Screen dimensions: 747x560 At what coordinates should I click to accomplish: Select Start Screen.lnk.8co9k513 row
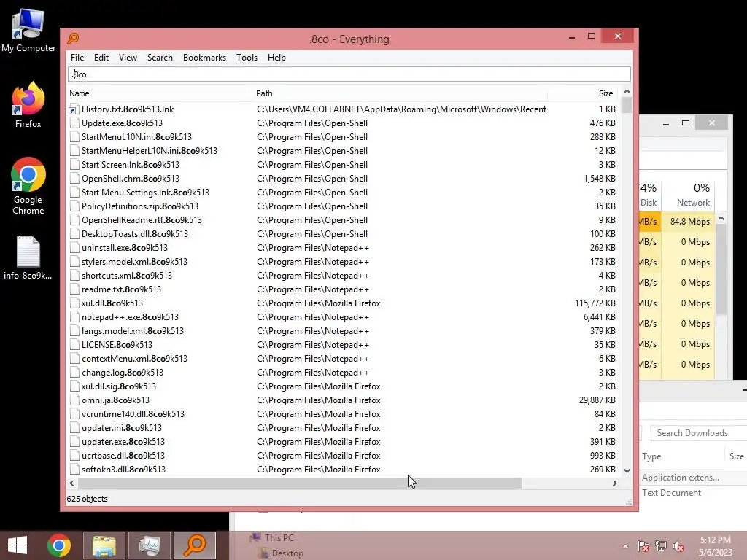pyautogui.click(x=343, y=165)
